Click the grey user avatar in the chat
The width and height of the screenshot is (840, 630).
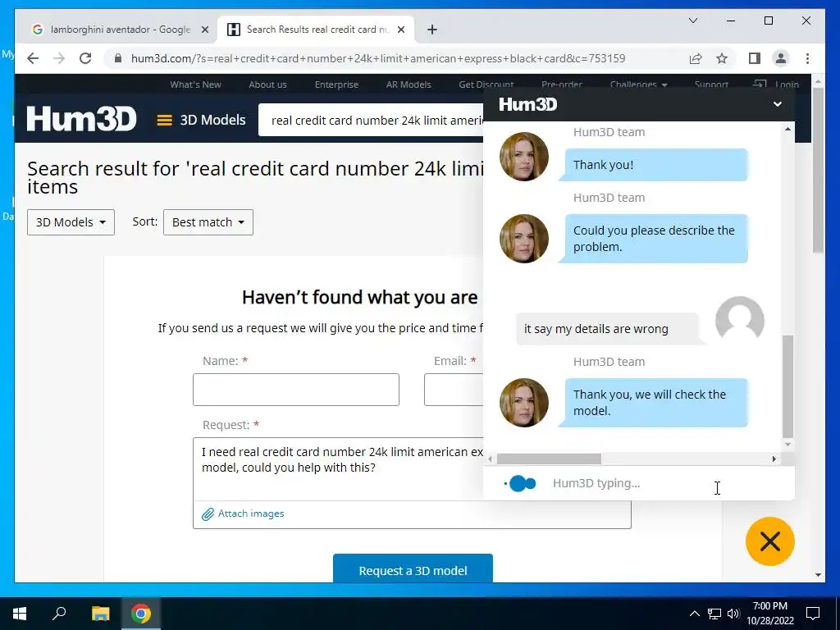[x=740, y=321]
